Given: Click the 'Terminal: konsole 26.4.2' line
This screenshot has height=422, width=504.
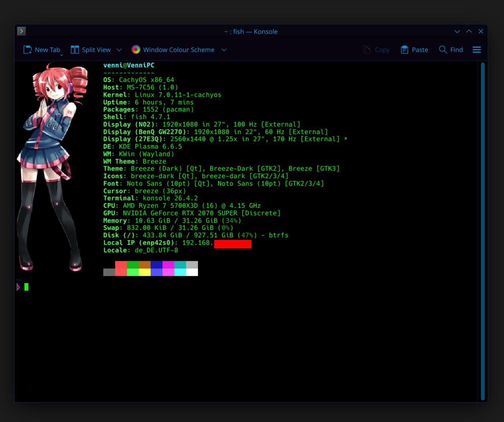Looking at the screenshot, I should [x=151, y=198].
